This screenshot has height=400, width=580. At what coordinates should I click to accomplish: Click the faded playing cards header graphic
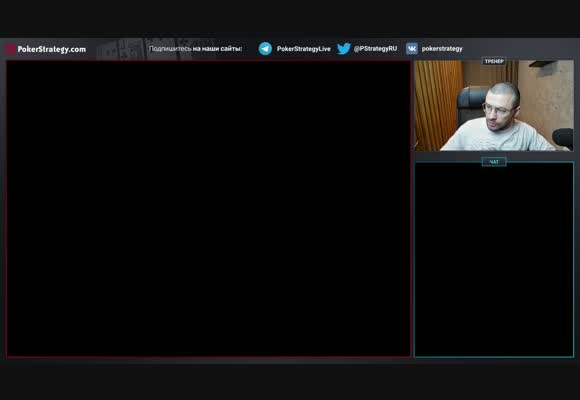[x=155, y=49]
